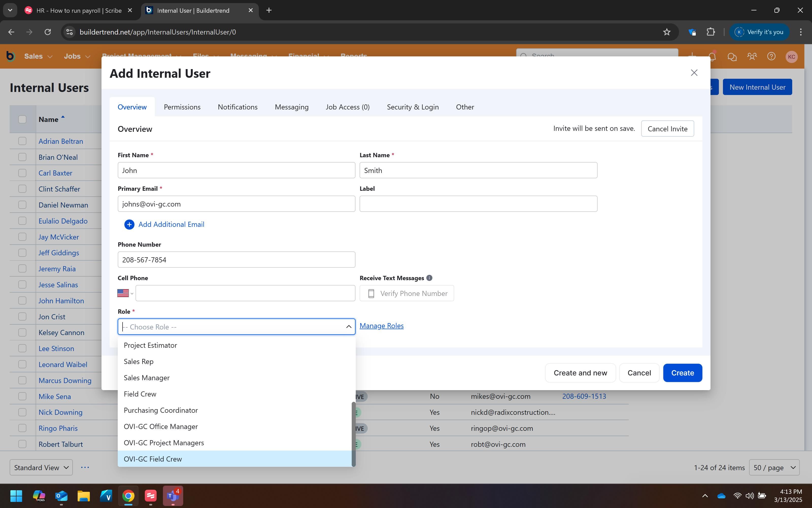
Task: Open the chat messages icon in header
Action: pyautogui.click(x=732, y=56)
